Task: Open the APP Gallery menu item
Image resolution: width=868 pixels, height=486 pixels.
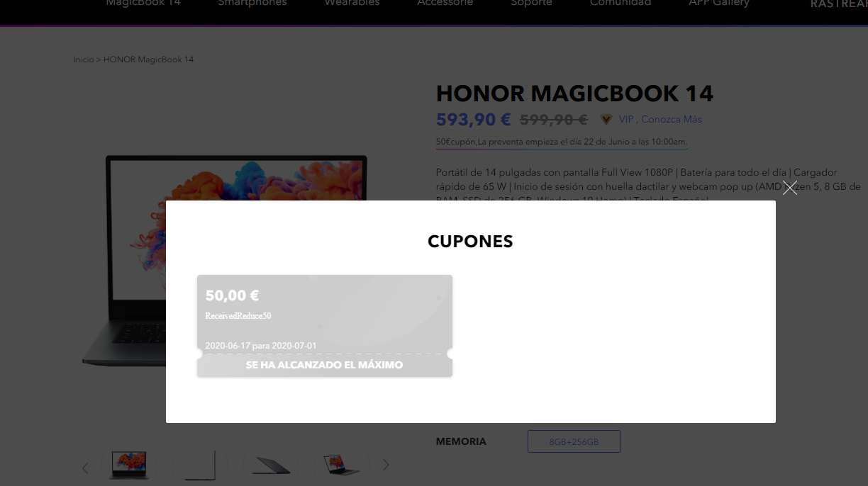Action: (719, 4)
